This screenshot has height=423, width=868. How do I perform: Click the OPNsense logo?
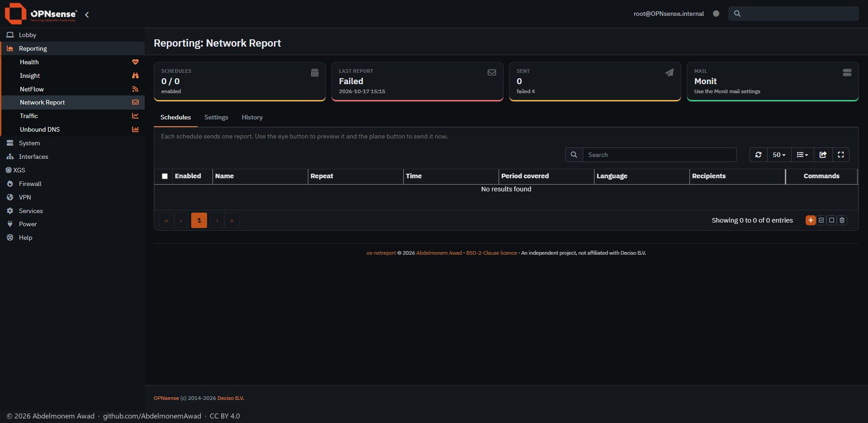click(x=41, y=14)
